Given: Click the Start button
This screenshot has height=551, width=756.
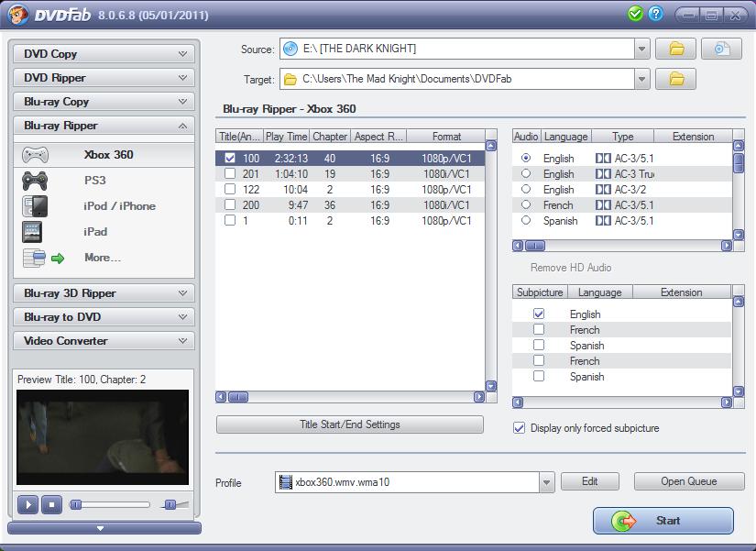Looking at the screenshot, I should [x=663, y=521].
